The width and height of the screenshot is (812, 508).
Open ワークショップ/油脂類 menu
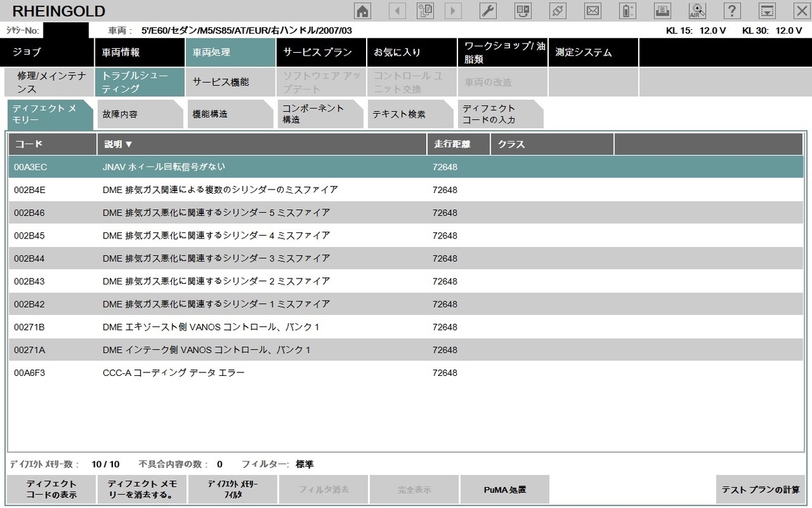[502, 52]
